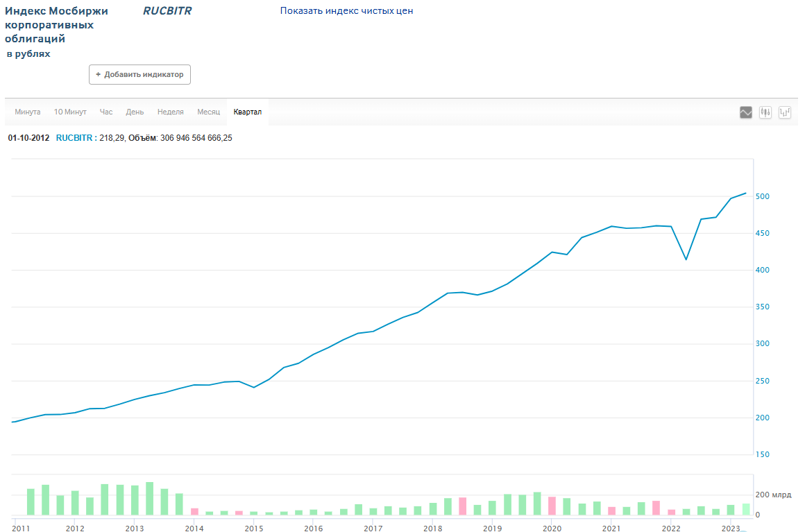805x532 pixels.
Task: Click the 250 price axis label
Action: point(763,381)
